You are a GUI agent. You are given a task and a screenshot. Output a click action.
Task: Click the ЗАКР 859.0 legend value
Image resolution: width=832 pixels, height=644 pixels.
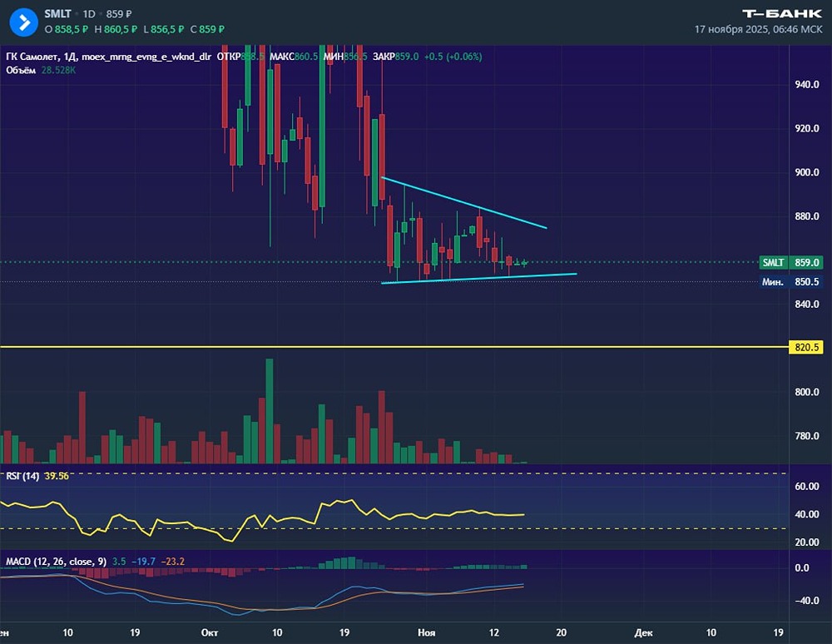pos(395,57)
